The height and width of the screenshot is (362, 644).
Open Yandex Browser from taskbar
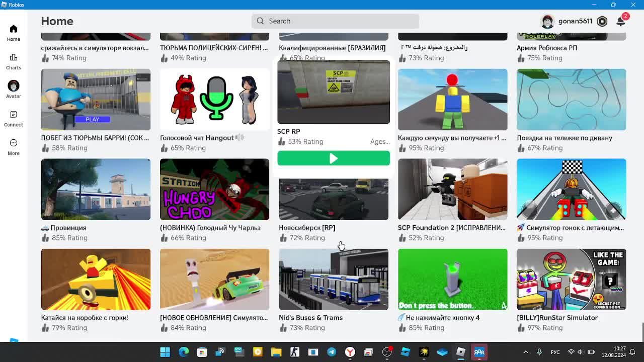coord(350,352)
